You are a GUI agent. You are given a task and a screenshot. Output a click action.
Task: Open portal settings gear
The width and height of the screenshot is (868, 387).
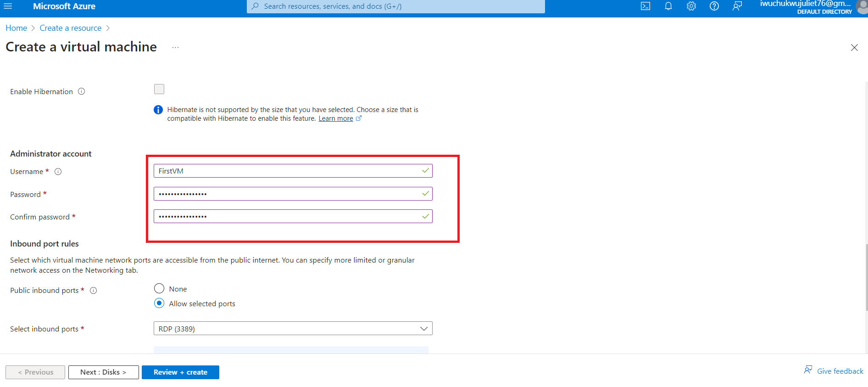click(x=691, y=6)
